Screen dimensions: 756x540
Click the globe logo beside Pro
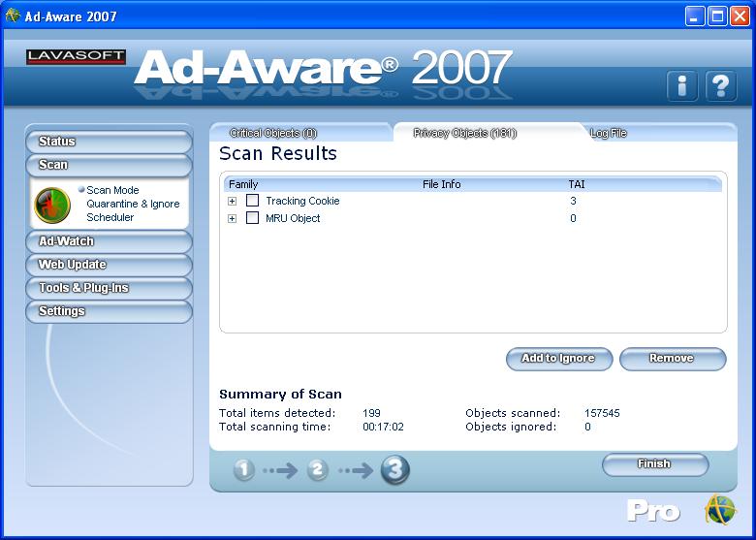(720, 509)
